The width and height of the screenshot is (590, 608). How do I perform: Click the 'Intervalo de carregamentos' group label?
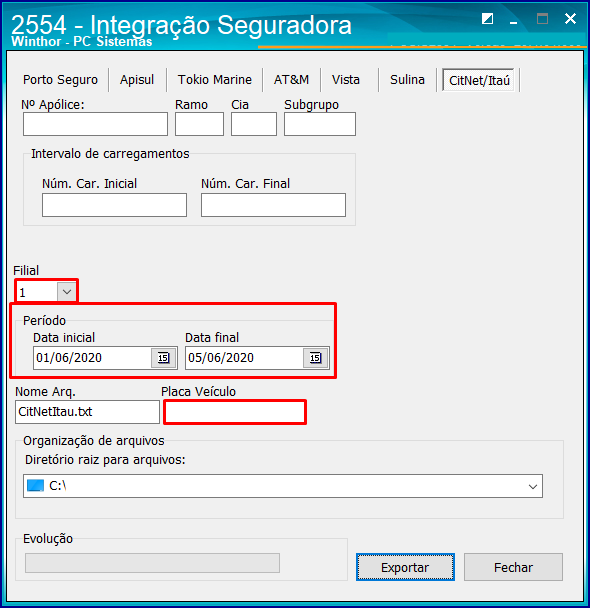pyautogui.click(x=110, y=154)
